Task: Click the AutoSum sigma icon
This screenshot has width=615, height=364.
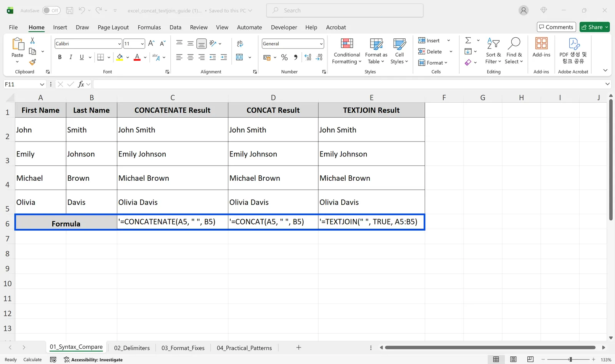Action: tap(468, 40)
